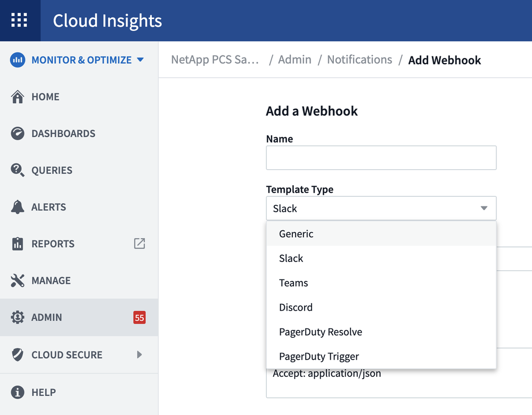This screenshot has height=415, width=532.
Task: Pick PagerDuty Trigger template
Action: coord(319,356)
